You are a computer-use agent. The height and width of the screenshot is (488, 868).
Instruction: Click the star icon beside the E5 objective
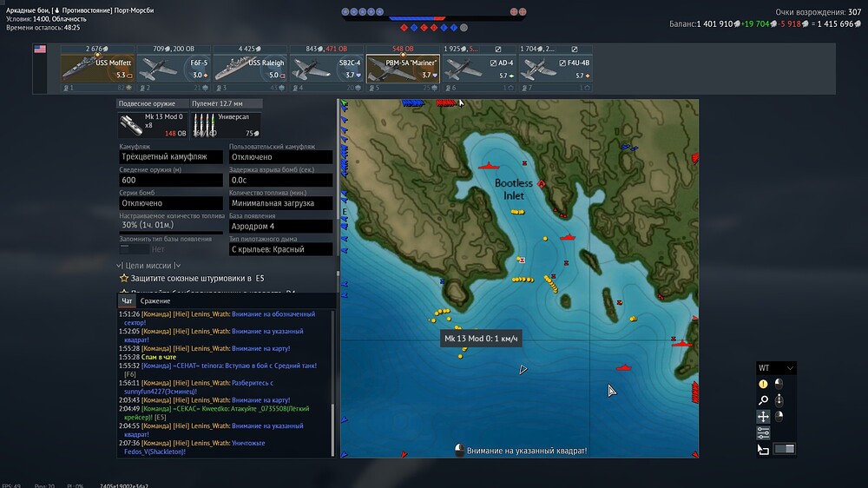[x=124, y=278]
